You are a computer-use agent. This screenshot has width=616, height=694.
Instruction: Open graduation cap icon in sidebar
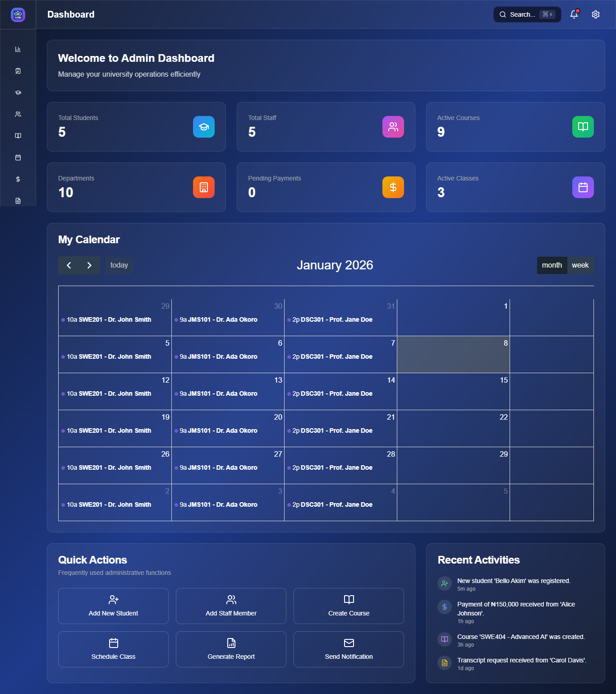click(x=18, y=93)
